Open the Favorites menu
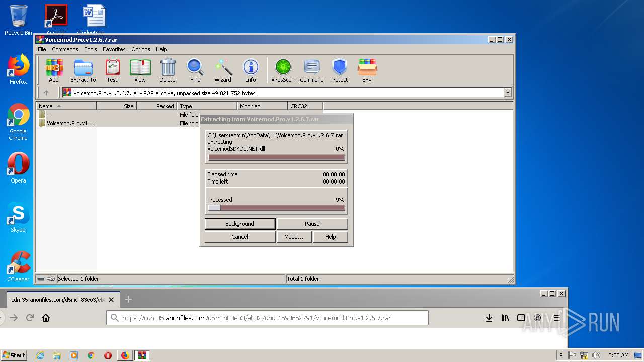644x362 pixels. (114, 49)
